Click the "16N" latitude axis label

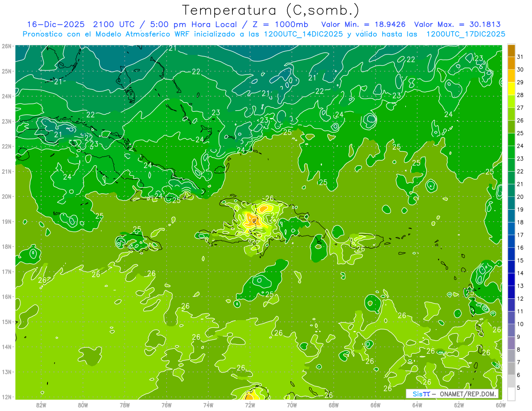coord(7,297)
